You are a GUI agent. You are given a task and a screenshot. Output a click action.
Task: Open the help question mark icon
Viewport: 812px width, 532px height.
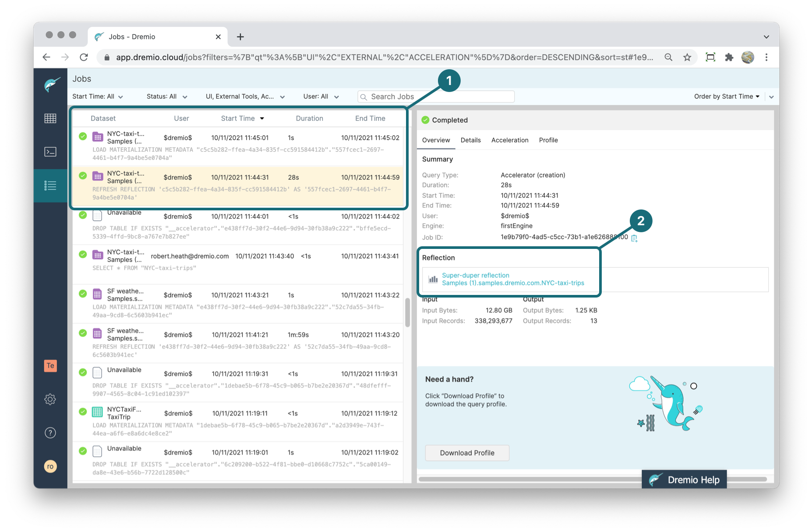pos(50,433)
